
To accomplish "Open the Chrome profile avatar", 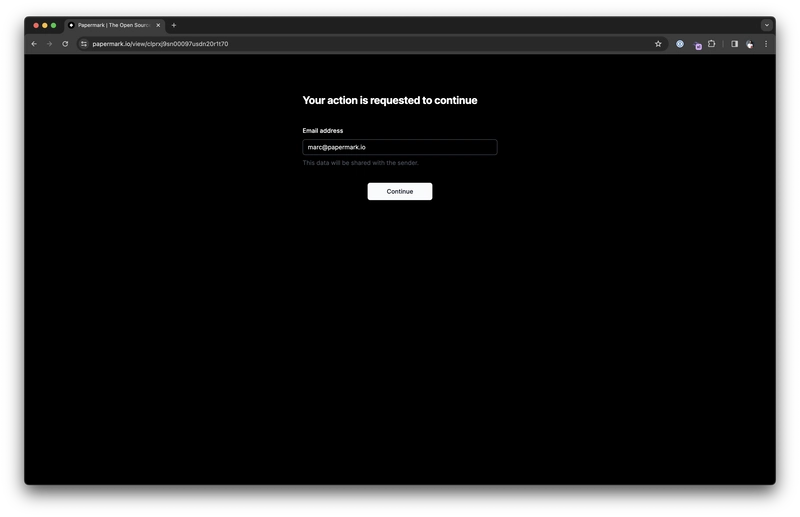I will (750, 44).
